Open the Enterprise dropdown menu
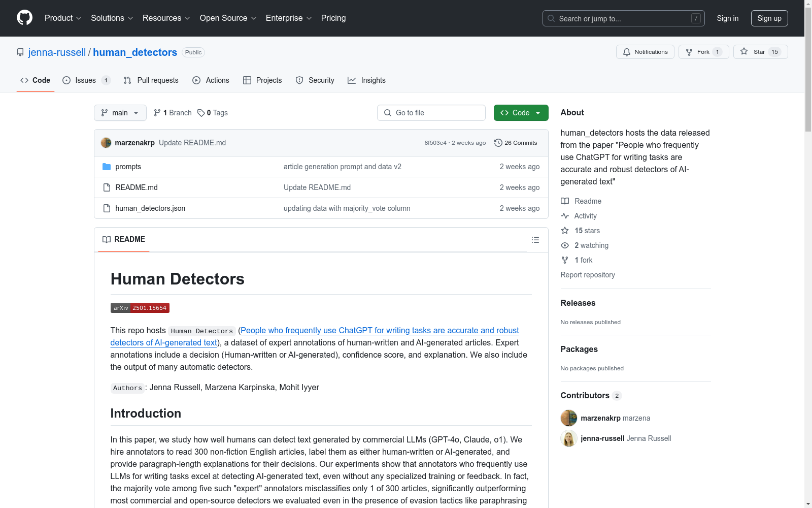This screenshot has height=508, width=812. [289, 18]
